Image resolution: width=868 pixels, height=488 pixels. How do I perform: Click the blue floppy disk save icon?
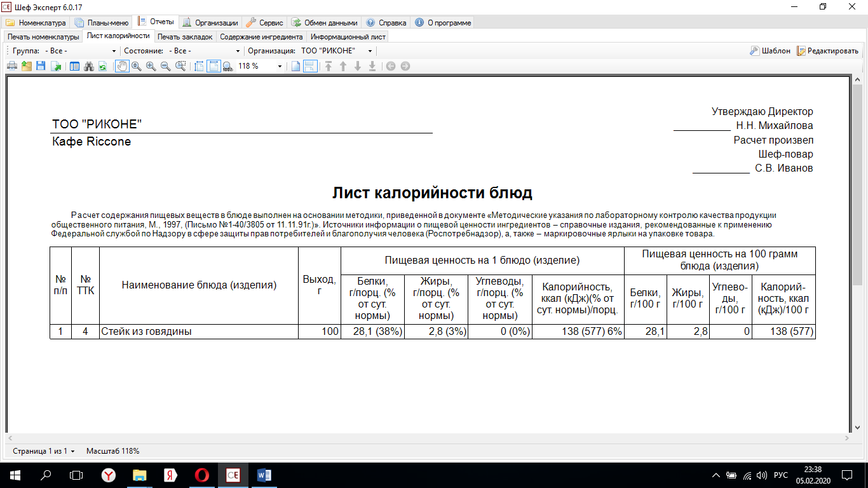coord(41,66)
